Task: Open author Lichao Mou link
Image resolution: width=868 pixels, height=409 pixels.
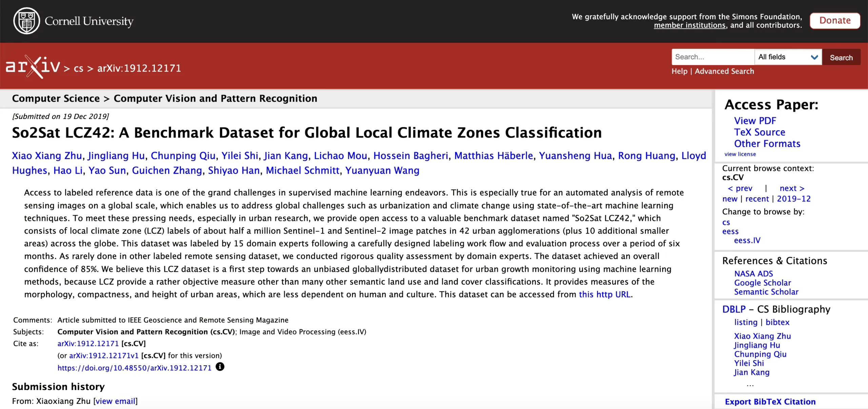Action: pyautogui.click(x=340, y=156)
